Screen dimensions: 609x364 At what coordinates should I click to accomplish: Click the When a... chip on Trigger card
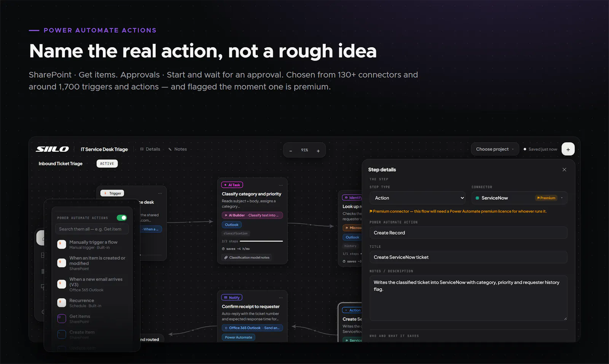point(151,229)
